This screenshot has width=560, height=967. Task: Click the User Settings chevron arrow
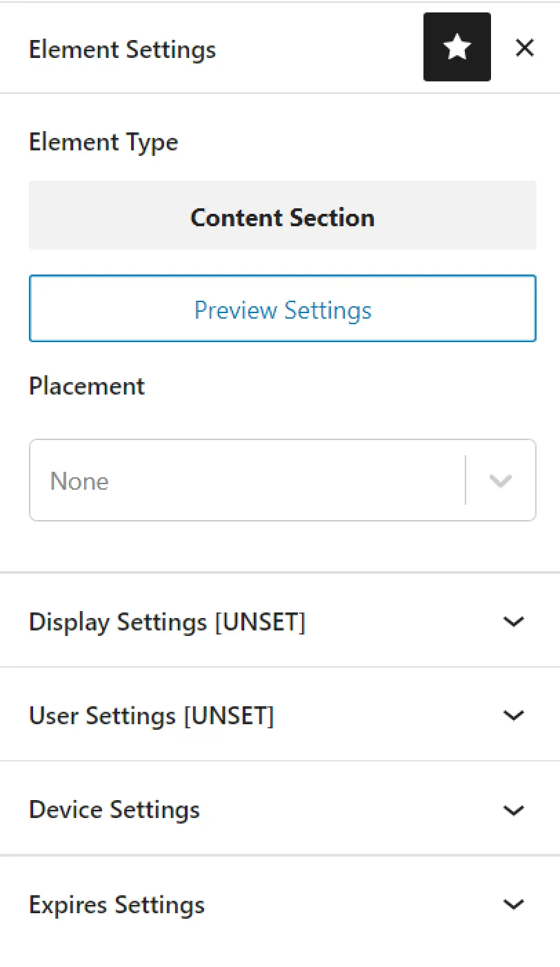click(513, 715)
